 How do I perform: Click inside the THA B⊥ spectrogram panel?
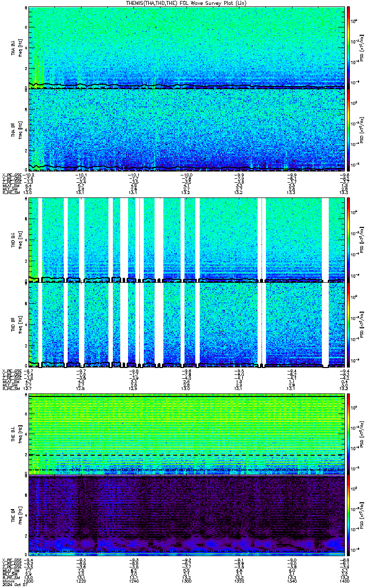186,48
